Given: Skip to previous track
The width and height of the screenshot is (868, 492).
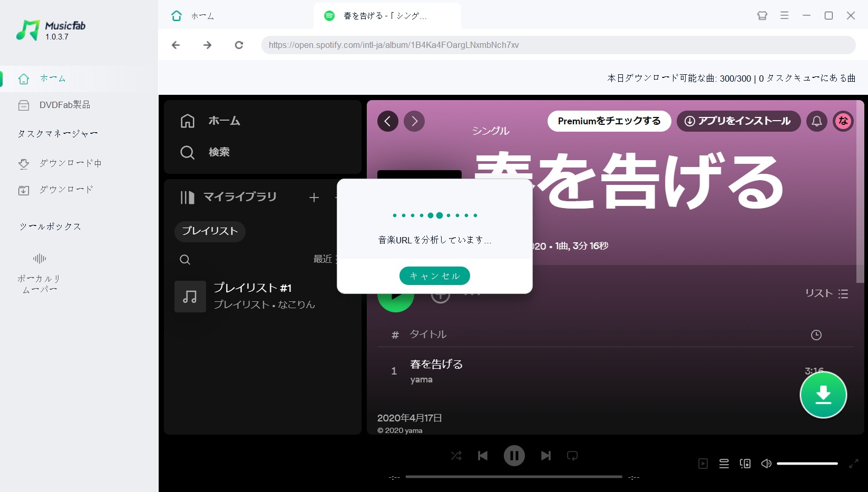Looking at the screenshot, I should pyautogui.click(x=483, y=456).
